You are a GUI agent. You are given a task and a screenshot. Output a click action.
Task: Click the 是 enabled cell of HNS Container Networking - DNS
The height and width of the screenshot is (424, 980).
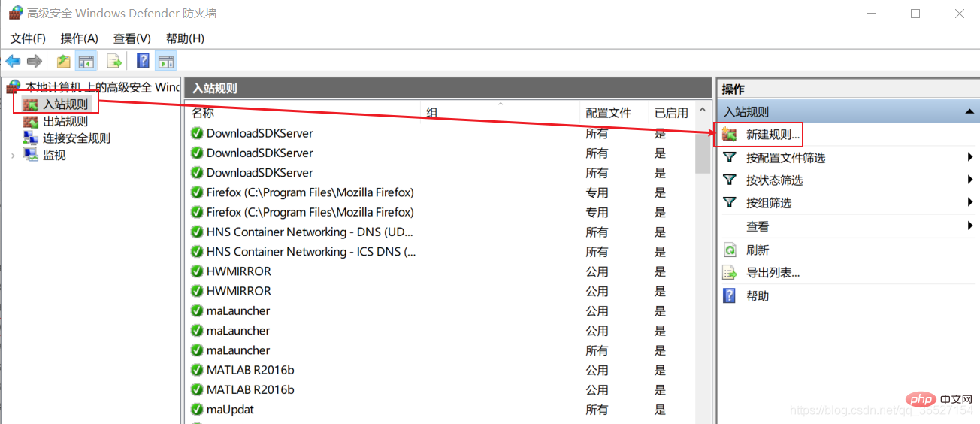click(661, 232)
